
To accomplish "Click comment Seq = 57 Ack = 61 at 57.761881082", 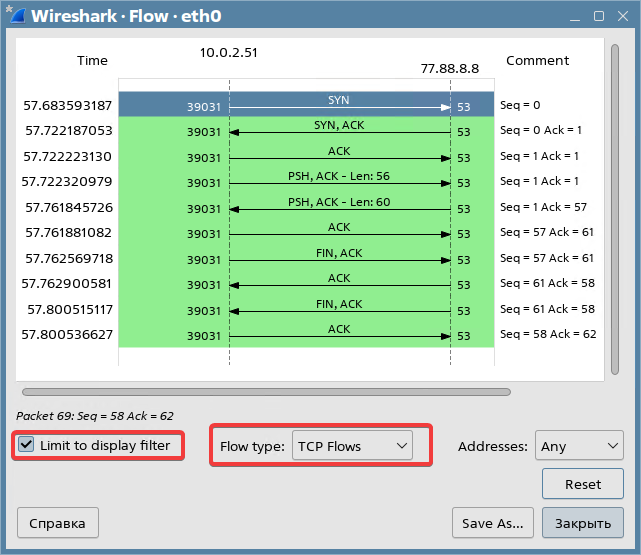I will coord(547,232).
